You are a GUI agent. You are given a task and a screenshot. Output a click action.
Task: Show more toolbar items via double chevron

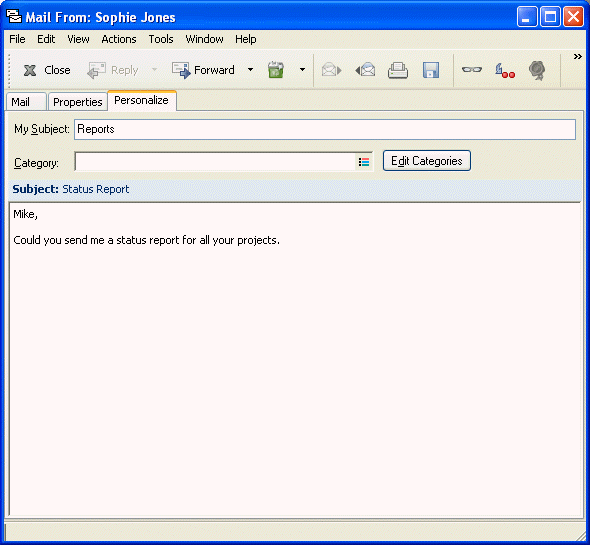click(x=578, y=57)
